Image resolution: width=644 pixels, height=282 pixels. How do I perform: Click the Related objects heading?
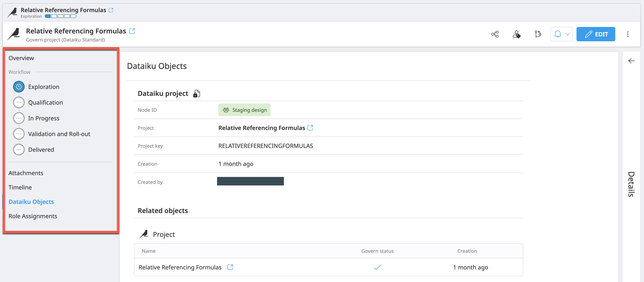[163, 211]
